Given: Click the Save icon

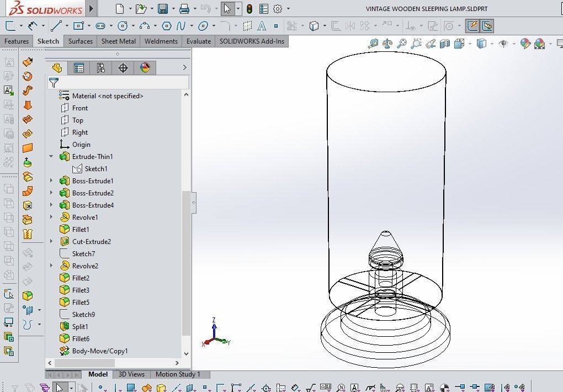Looking at the screenshot, I should pos(163,9).
